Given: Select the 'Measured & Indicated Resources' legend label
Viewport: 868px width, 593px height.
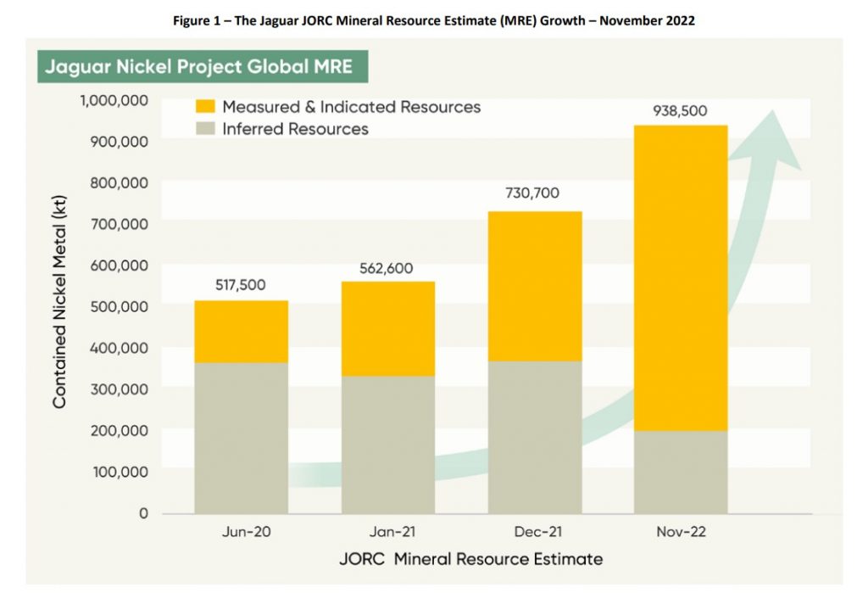Looking at the screenshot, I should (x=352, y=107).
